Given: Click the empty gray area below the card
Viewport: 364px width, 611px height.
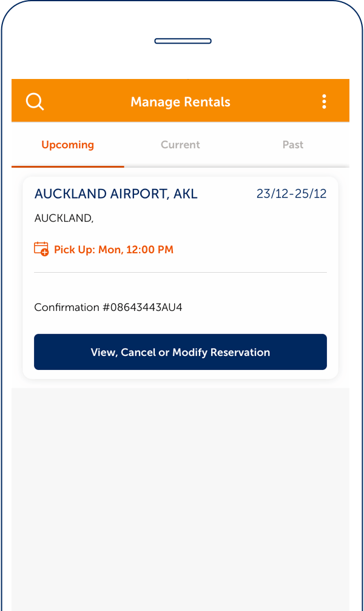Looking at the screenshot, I should point(180,486).
